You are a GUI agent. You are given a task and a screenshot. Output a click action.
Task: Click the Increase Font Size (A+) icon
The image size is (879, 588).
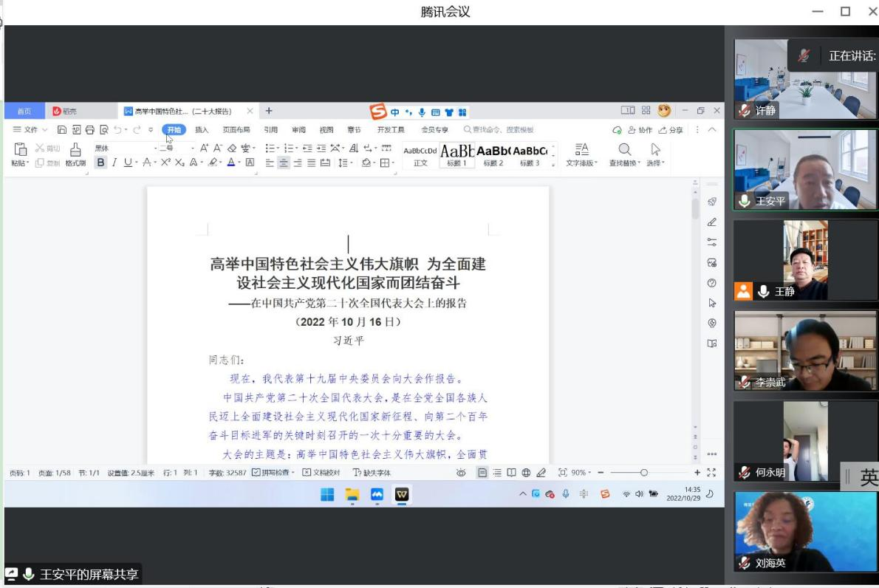204,148
